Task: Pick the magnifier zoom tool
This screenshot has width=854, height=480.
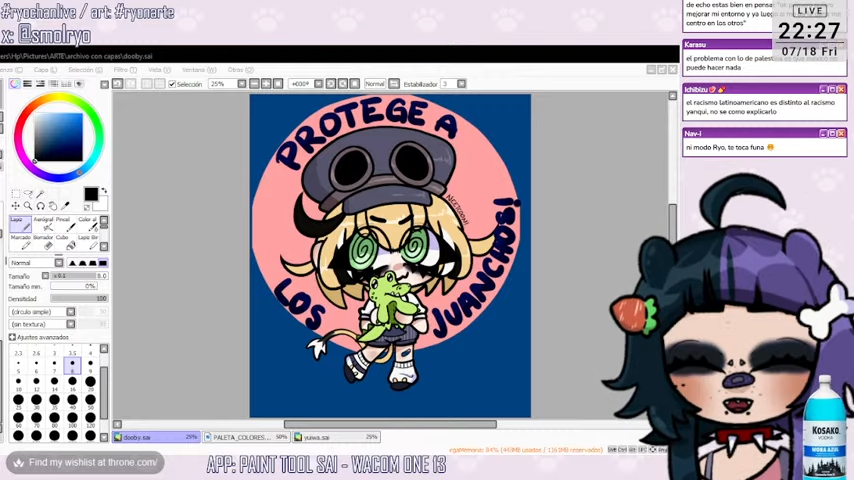Action: click(x=28, y=206)
